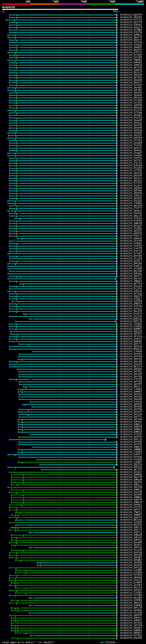Screen dimensions: 146x644
Task: Select hit UniRef100_Q9M600
Action: pyautogui.click(x=131, y=35)
